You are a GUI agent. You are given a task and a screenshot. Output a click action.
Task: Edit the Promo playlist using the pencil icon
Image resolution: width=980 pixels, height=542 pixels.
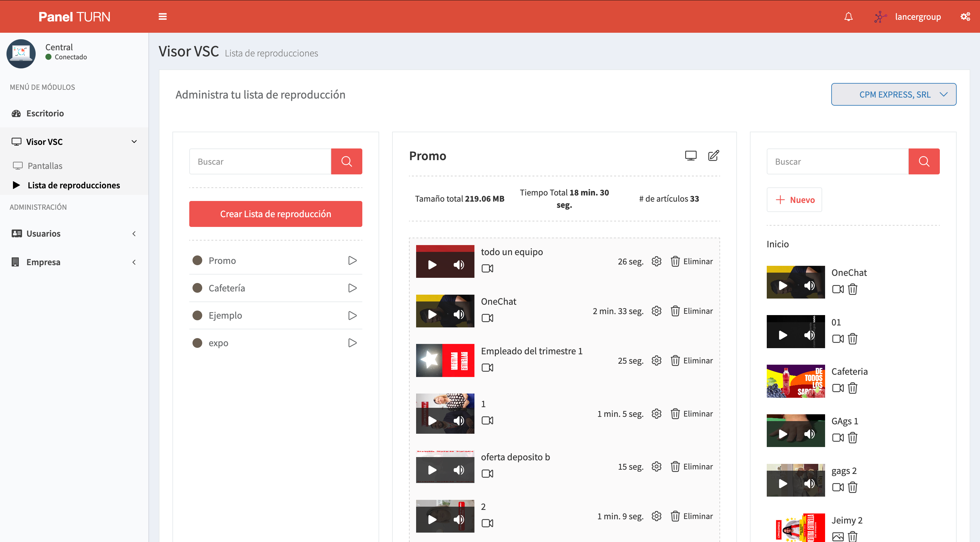(x=713, y=156)
